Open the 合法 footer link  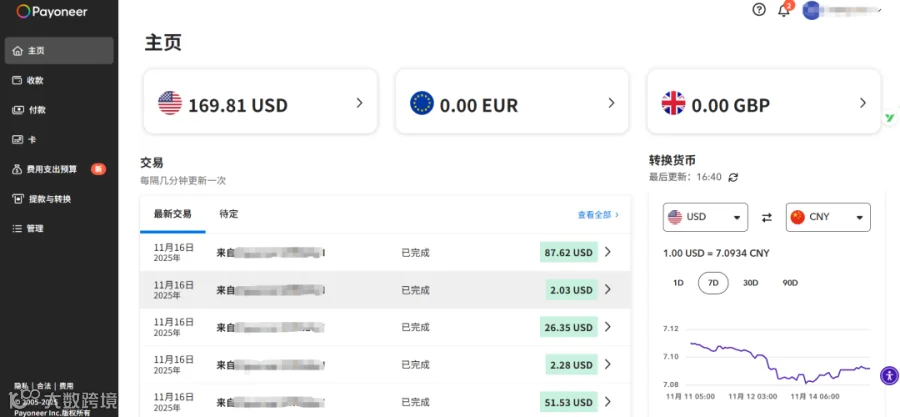click(44, 386)
